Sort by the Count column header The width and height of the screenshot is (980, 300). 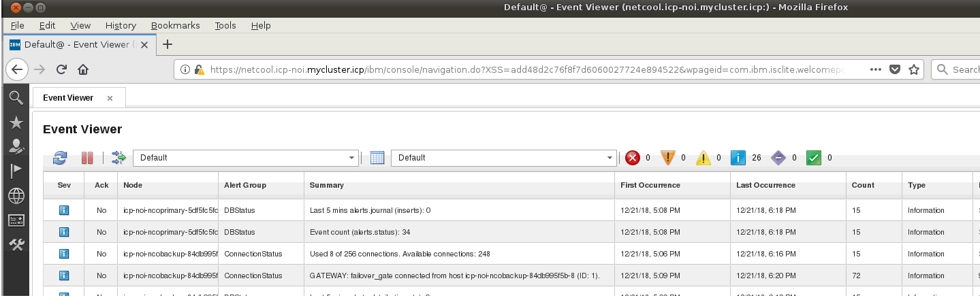874,185
